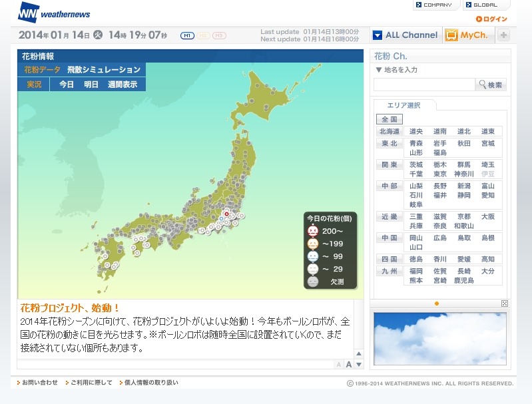
Task: Select the 週間表示 view
Action: 123,84
